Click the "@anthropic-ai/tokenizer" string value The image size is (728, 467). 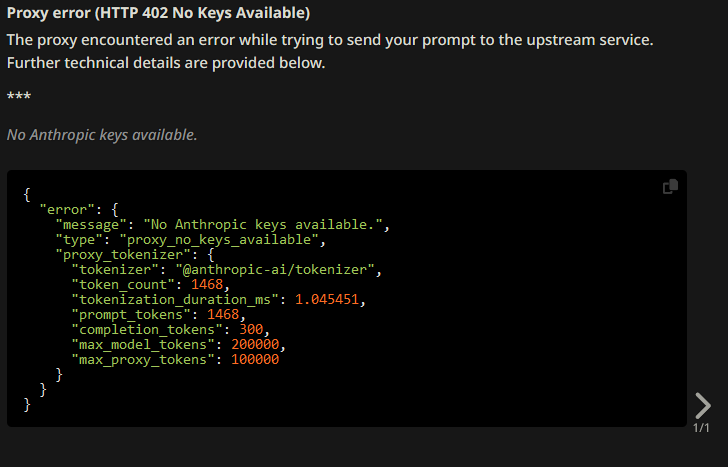tap(275, 270)
